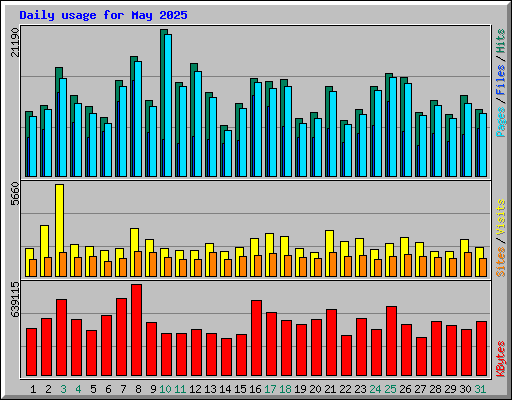Click day label 8 on the axis

point(138,389)
